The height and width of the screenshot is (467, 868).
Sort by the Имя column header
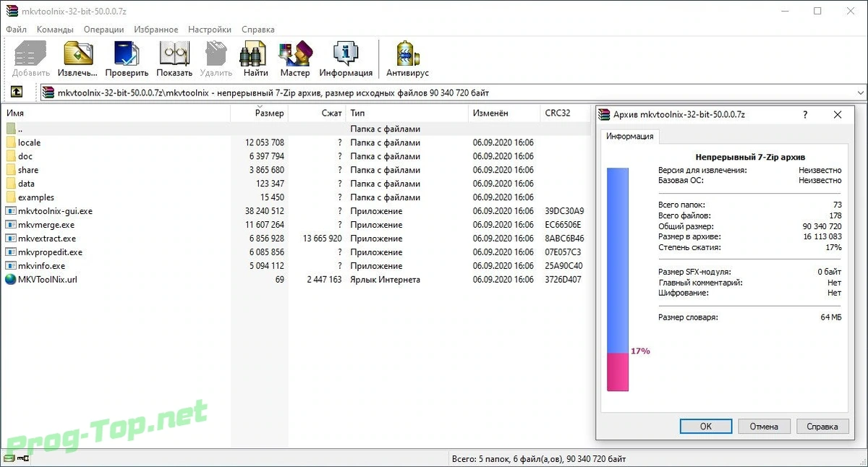pos(117,113)
